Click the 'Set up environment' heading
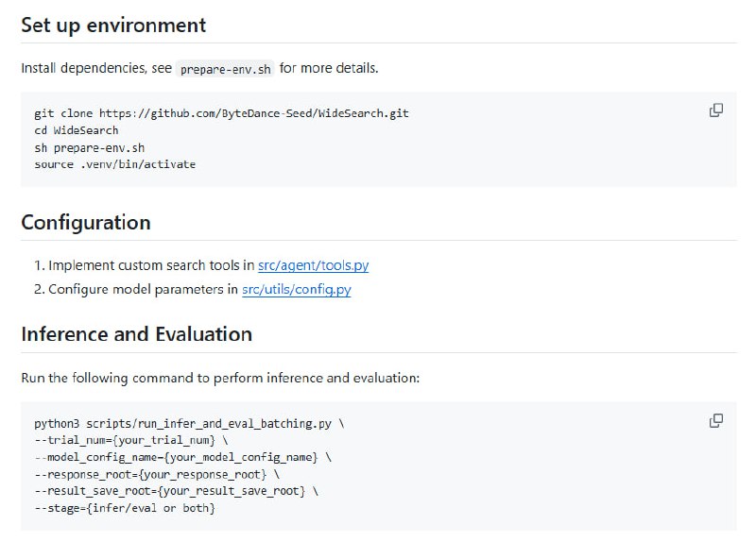The image size is (756, 542). point(113,25)
